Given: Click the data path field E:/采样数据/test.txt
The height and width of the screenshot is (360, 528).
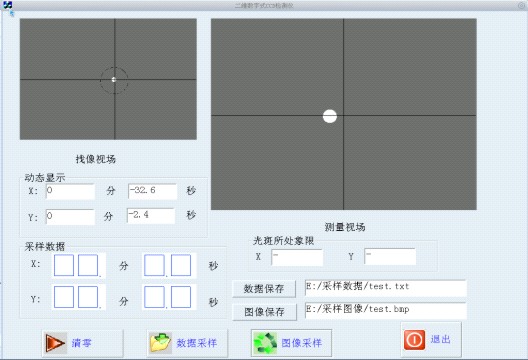Looking at the screenshot, I should (x=386, y=288).
